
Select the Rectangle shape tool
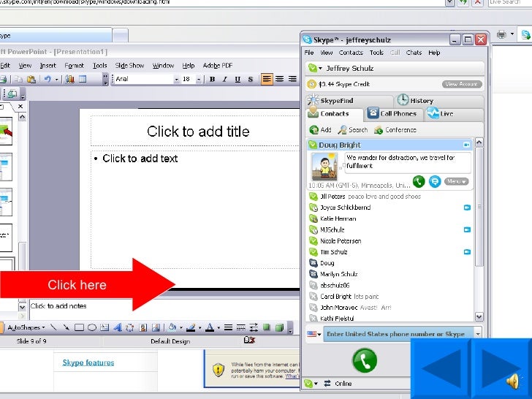[79, 327]
